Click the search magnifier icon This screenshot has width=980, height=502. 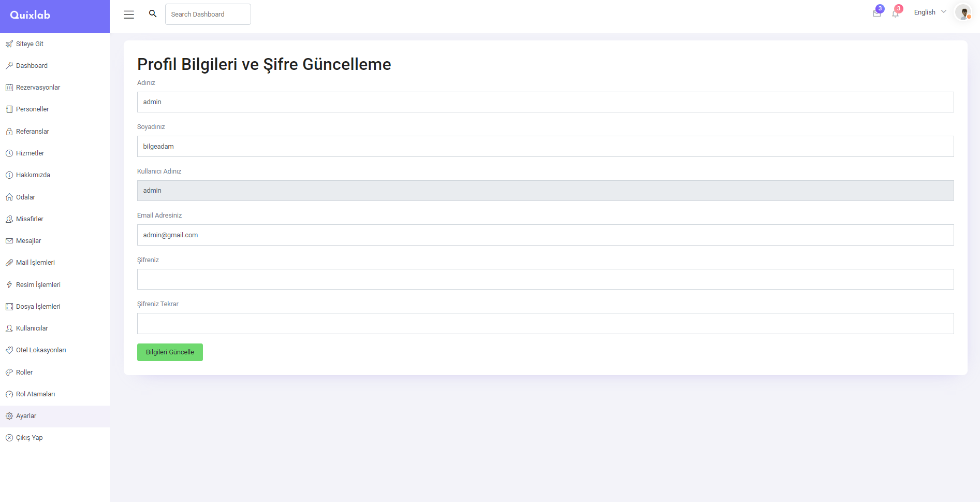click(x=153, y=14)
